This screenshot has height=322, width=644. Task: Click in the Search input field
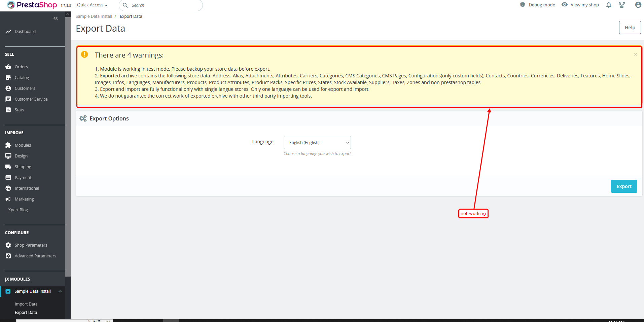click(x=161, y=5)
